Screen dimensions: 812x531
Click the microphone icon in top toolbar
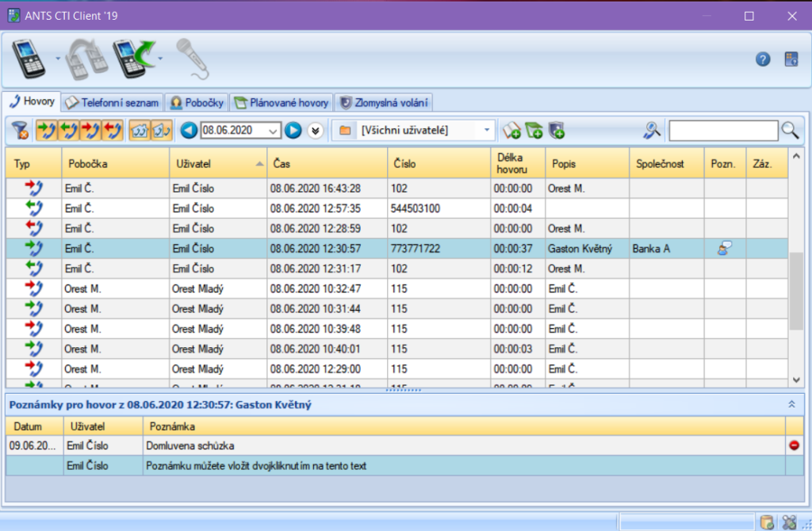(x=191, y=59)
